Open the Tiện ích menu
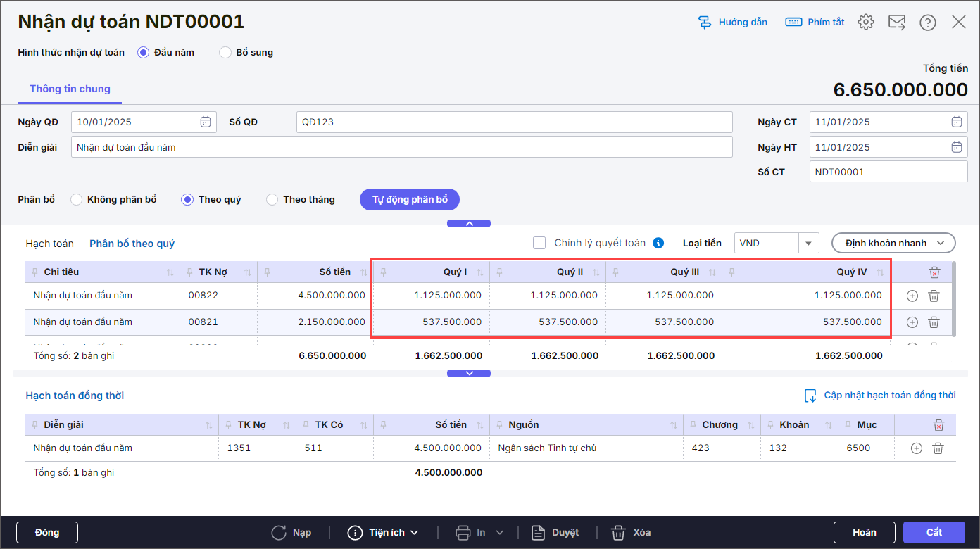 tap(384, 532)
